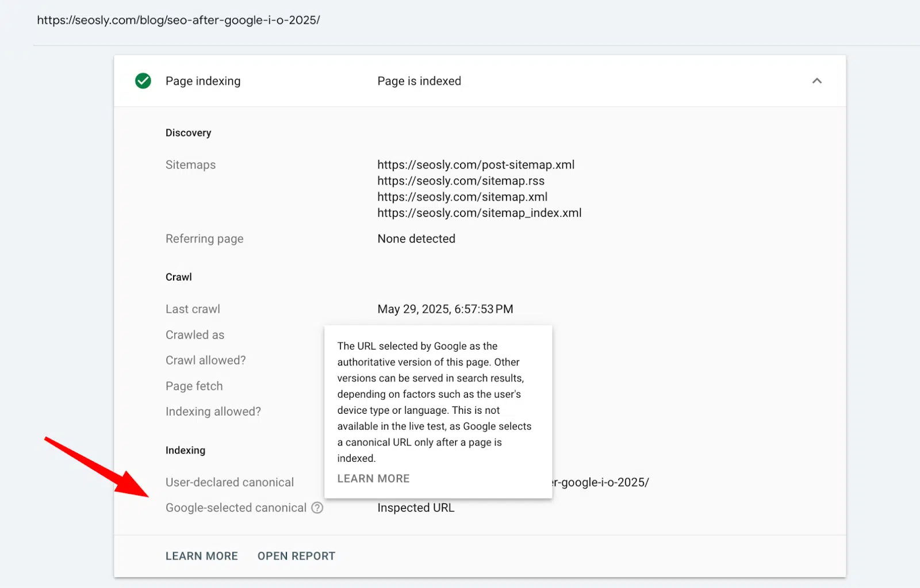920x588 pixels.
Task: Click the post-sitemap.xml sitemap URL
Action: (476, 165)
